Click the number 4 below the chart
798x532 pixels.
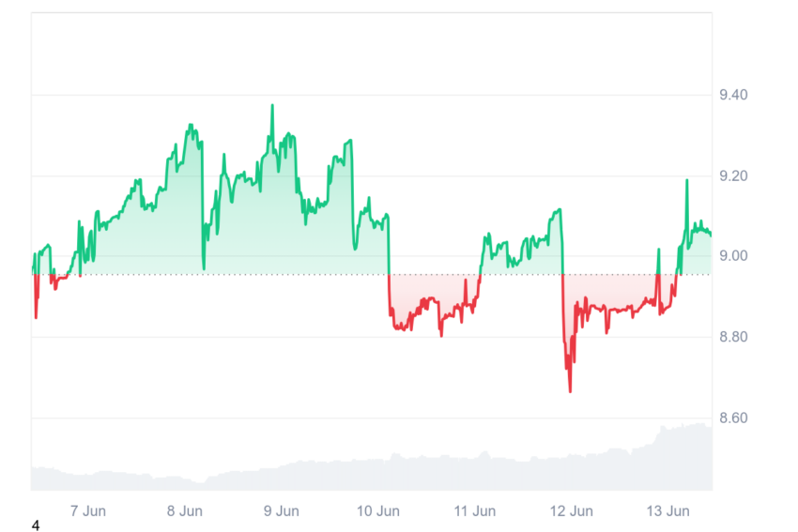pyautogui.click(x=35, y=525)
